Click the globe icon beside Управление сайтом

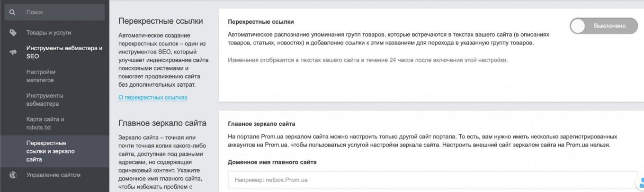point(13,175)
